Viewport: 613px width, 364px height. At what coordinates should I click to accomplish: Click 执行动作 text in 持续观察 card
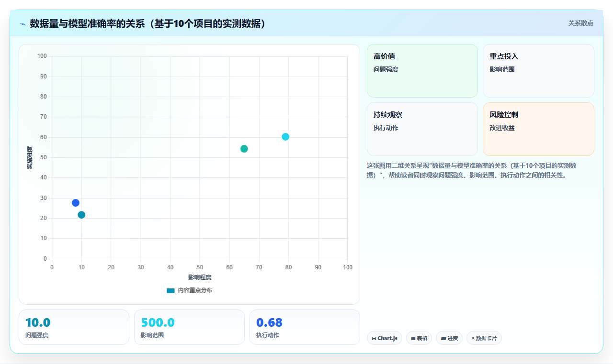386,128
